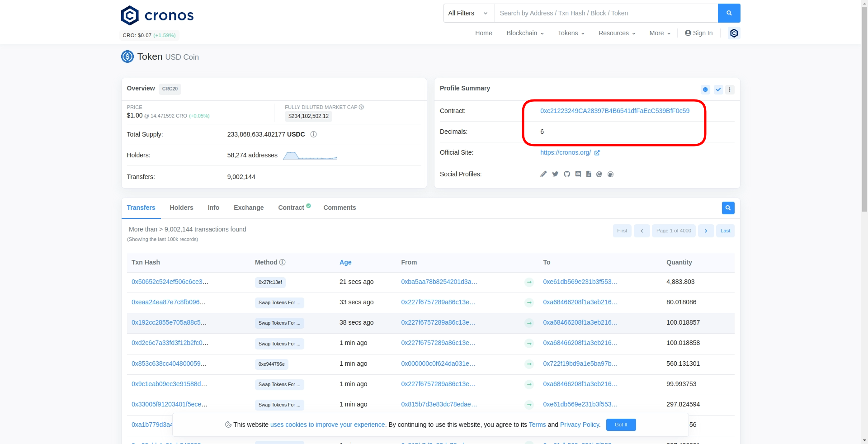Image resolution: width=868 pixels, height=444 pixels.
Task: Click the cookies policy link in the banner
Action: coord(328,425)
